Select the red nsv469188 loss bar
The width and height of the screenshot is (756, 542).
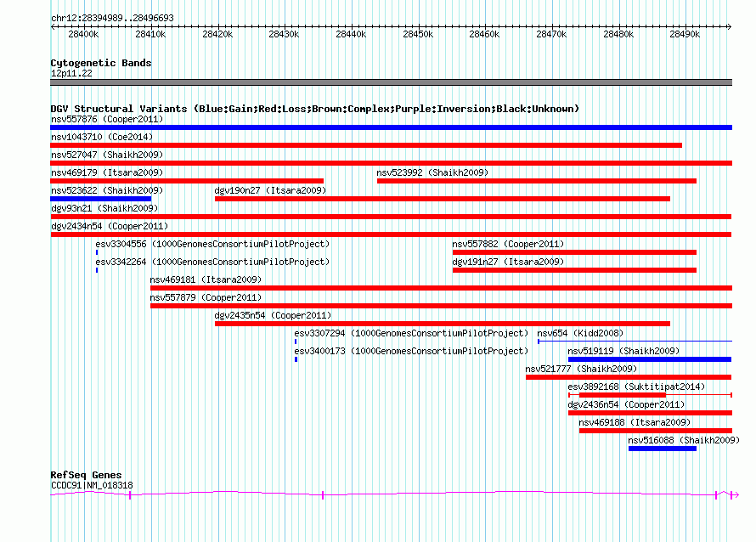(x=656, y=431)
